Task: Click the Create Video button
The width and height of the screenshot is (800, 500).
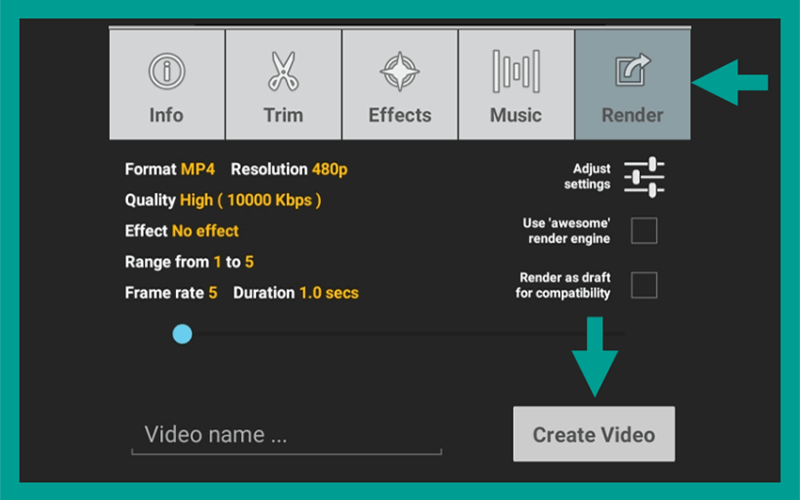Action: pyautogui.click(x=594, y=434)
